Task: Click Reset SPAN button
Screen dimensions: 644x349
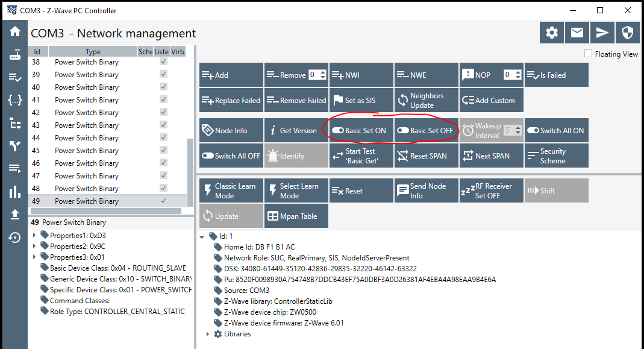Action: (427, 156)
